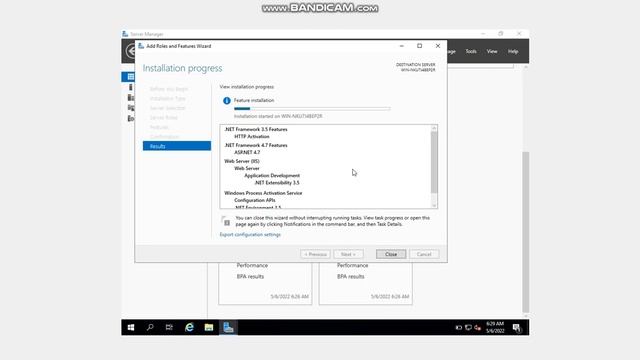Click the Add Roles and Features Wizard title icon

click(141, 46)
